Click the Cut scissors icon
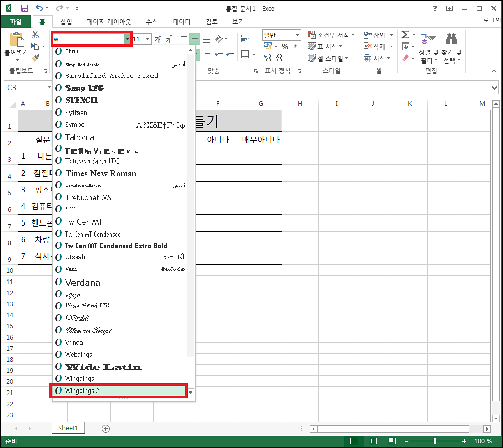 click(35, 35)
